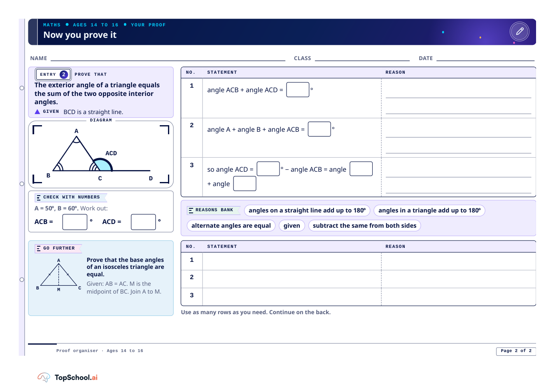555x392 pixels.
Task: Click the pencil edit icon in header
Action: (x=520, y=31)
